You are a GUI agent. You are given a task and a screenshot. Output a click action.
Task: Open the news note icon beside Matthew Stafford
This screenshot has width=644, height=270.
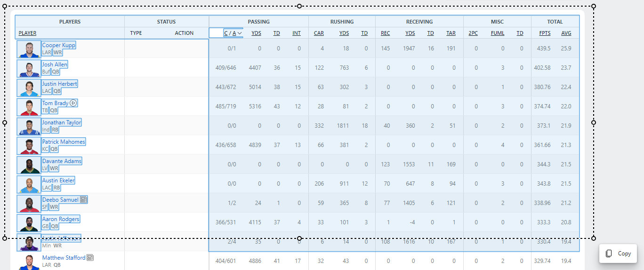coord(90,258)
